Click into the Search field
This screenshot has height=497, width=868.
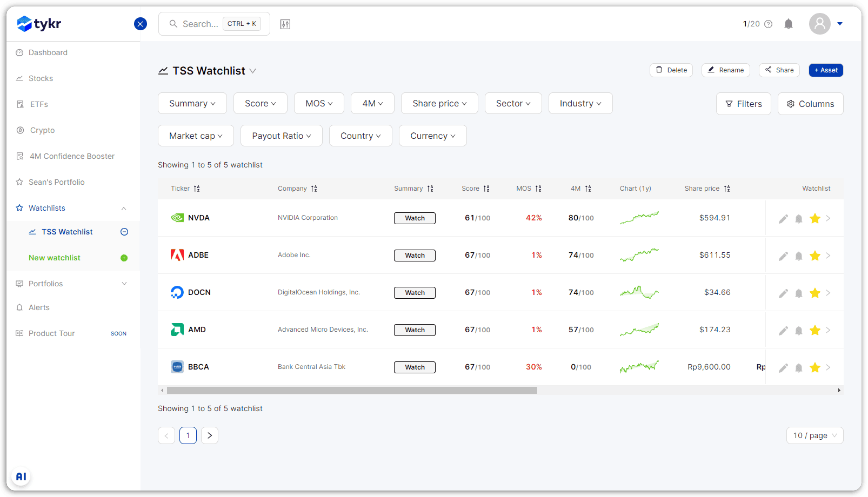point(214,24)
